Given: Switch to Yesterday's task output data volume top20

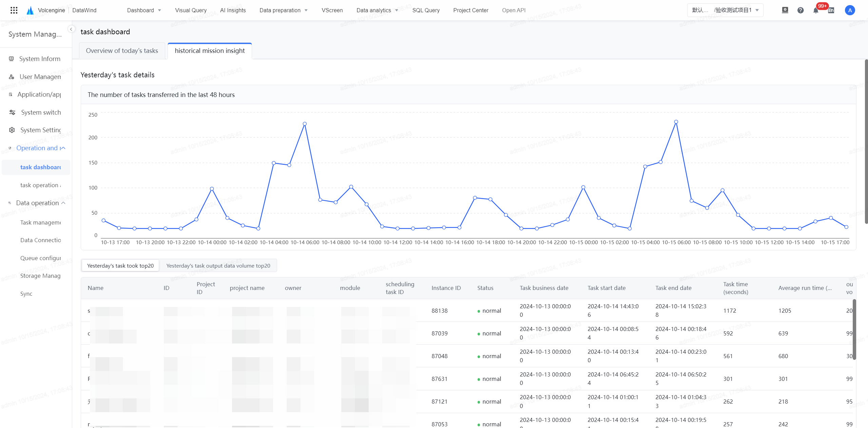Looking at the screenshot, I should pos(218,266).
